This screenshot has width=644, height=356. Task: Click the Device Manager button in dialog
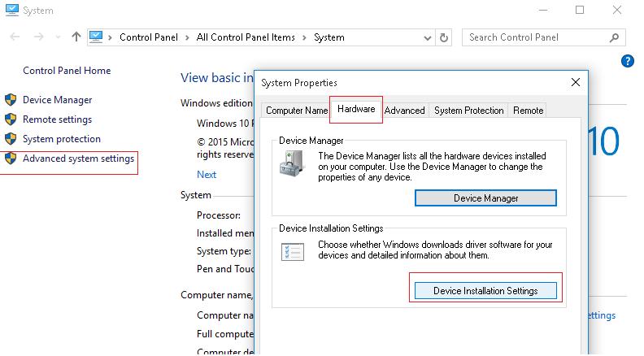coord(485,198)
